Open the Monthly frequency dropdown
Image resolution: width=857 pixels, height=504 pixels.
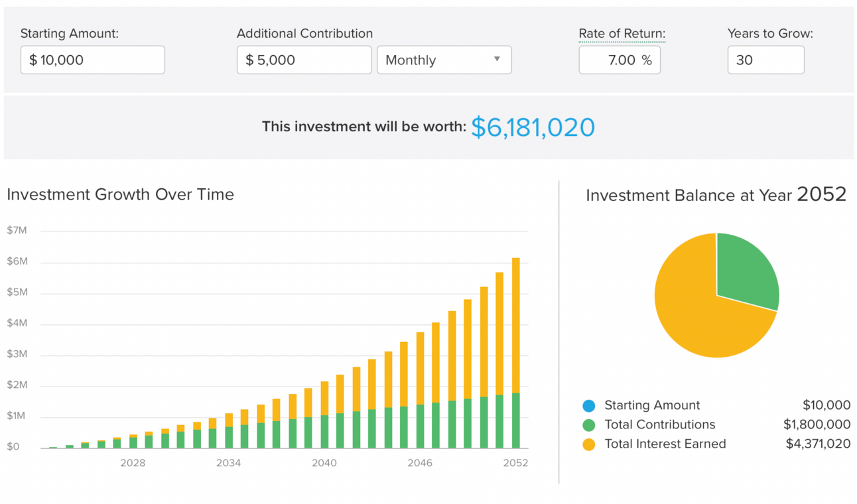click(x=444, y=60)
